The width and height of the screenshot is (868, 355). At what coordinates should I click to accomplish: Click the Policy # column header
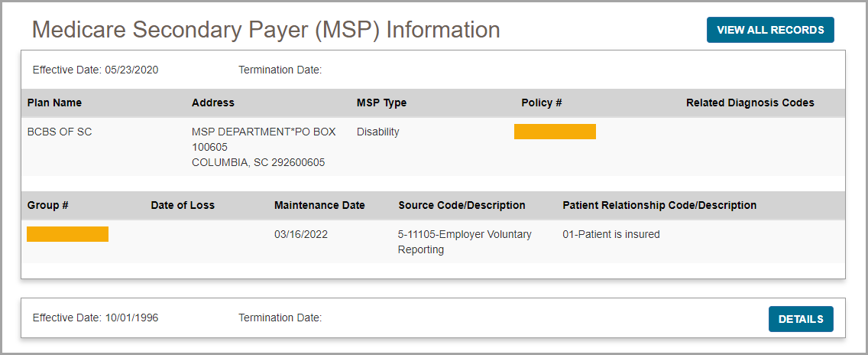pyautogui.click(x=542, y=103)
